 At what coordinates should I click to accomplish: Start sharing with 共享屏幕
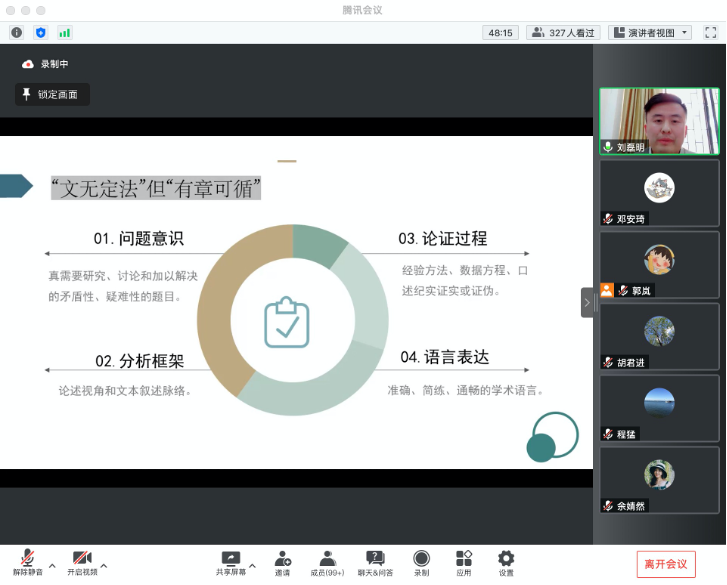click(231, 563)
